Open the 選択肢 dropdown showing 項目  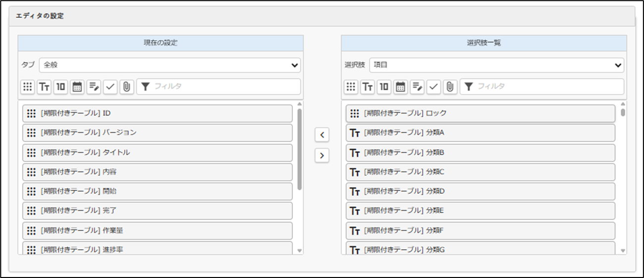click(x=496, y=65)
